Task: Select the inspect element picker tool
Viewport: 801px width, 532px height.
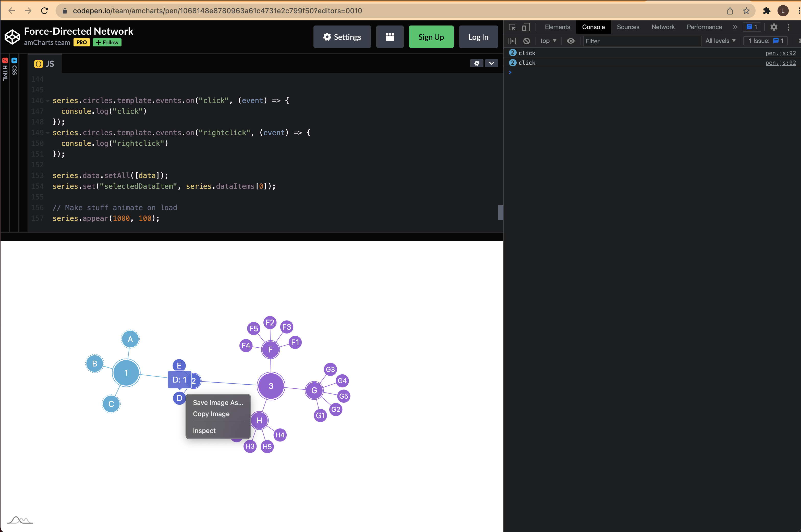Action: click(x=512, y=27)
